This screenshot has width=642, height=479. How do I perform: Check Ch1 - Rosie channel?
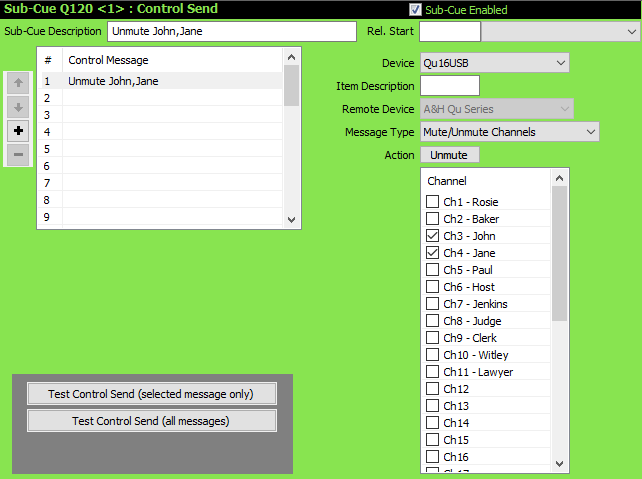point(432,202)
